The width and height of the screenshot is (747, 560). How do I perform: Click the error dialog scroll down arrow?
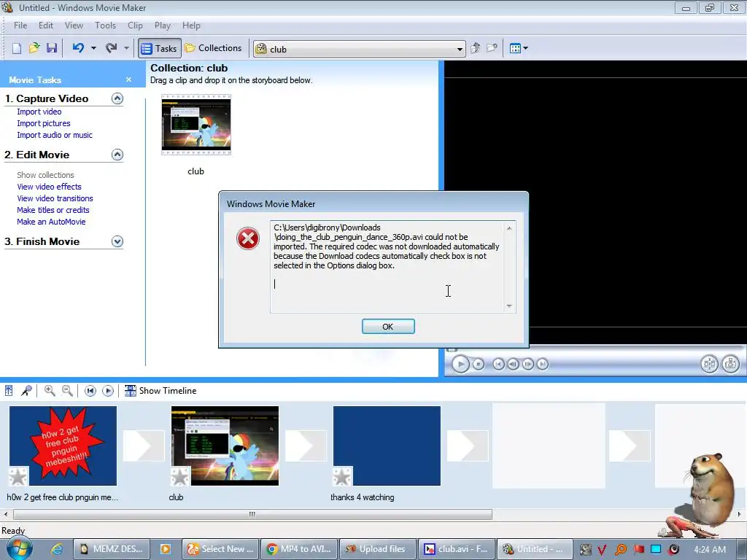coord(509,306)
